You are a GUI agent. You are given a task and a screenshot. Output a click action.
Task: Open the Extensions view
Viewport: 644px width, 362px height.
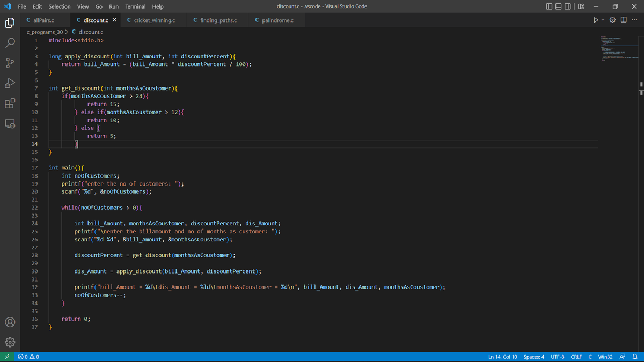tap(10, 103)
